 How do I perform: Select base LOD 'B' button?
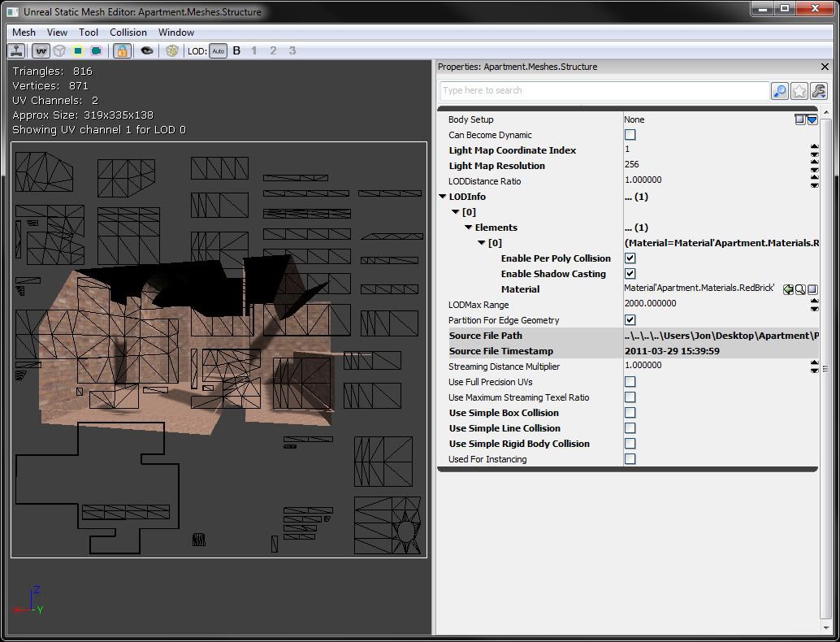point(236,51)
